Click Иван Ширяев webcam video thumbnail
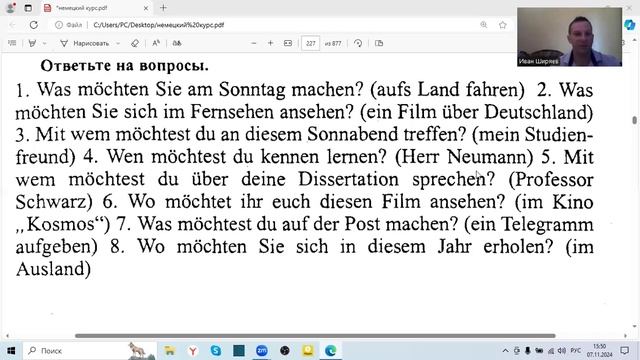This screenshot has width=640, height=360. tap(569, 37)
